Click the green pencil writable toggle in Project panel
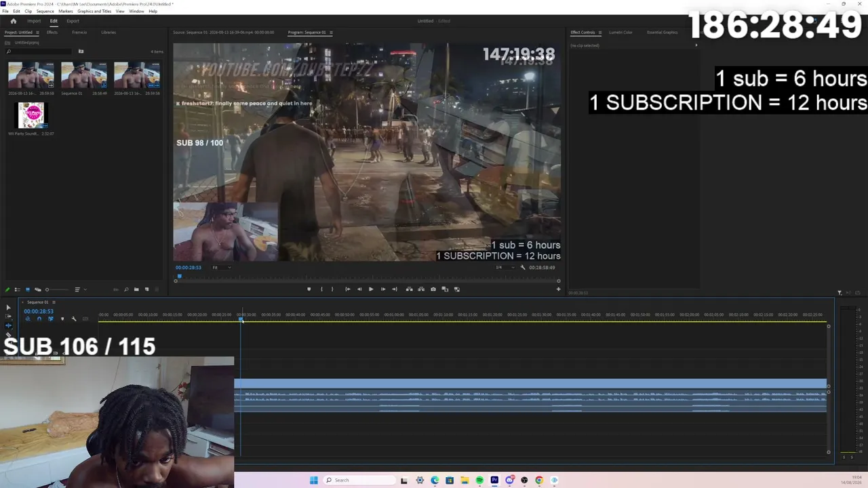The width and height of the screenshot is (868, 488). [x=7, y=289]
